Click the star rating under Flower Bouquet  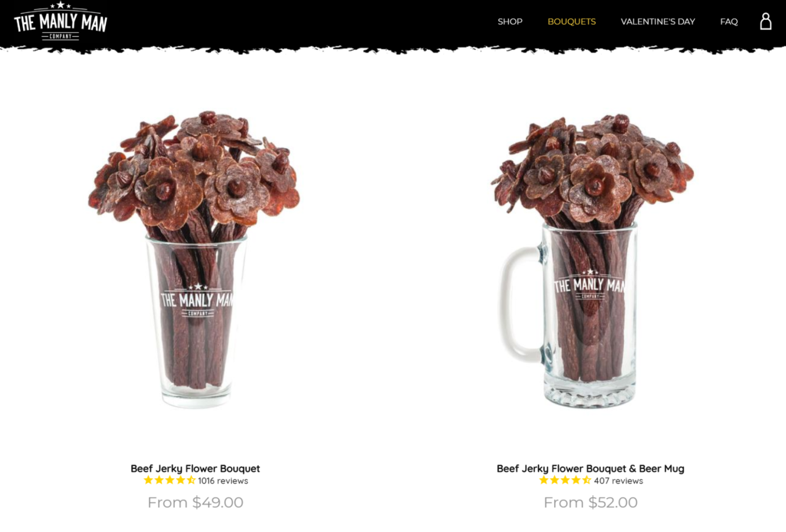170,481
